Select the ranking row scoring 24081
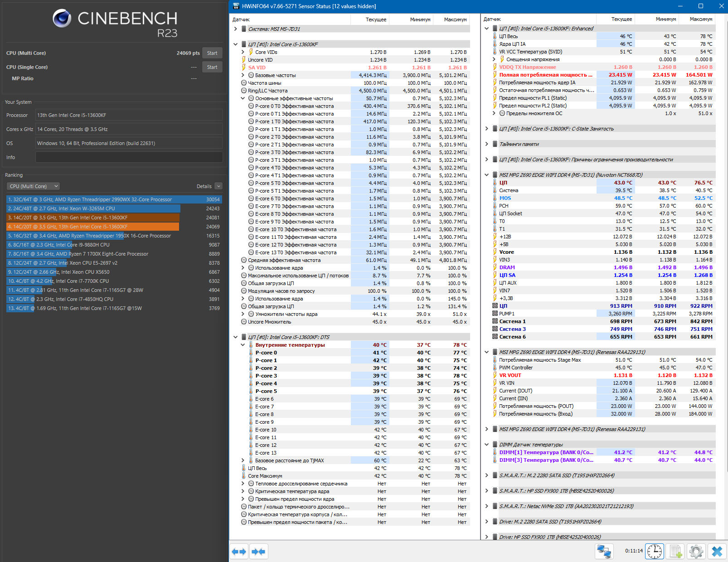Screen dimensions: 728x562 pos(114,218)
